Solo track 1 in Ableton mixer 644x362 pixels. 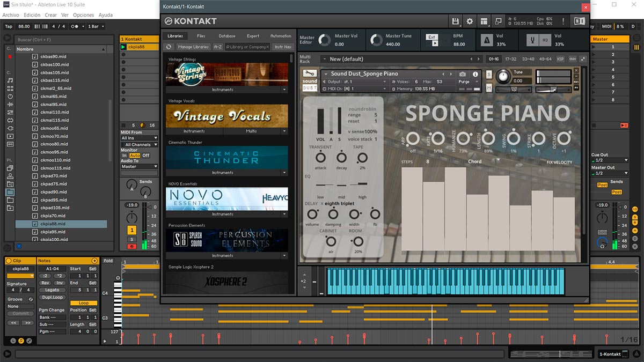[131, 239]
